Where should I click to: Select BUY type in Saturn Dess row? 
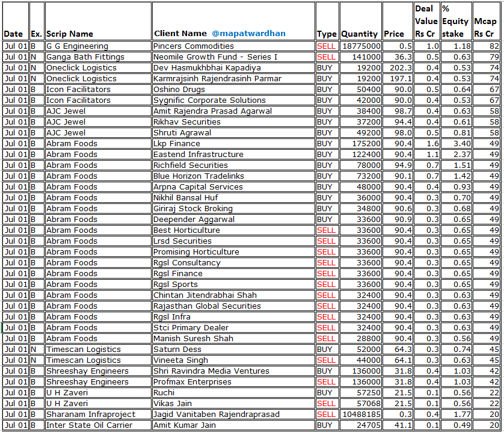click(x=327, y=350)
